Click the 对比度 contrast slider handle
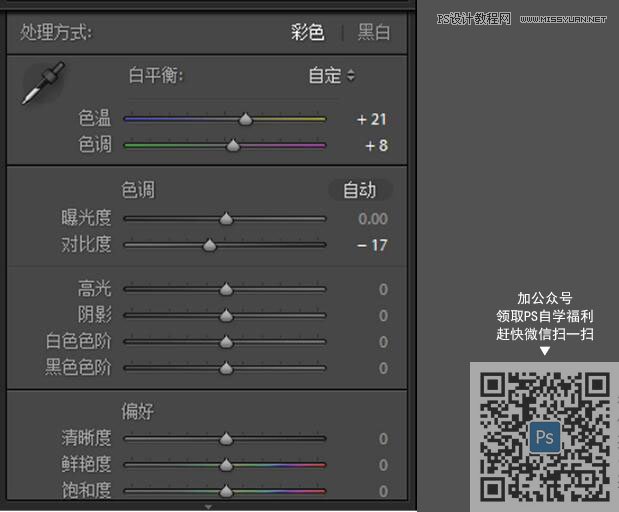Viewport: 619px width, 512px height. pos(209,244)
